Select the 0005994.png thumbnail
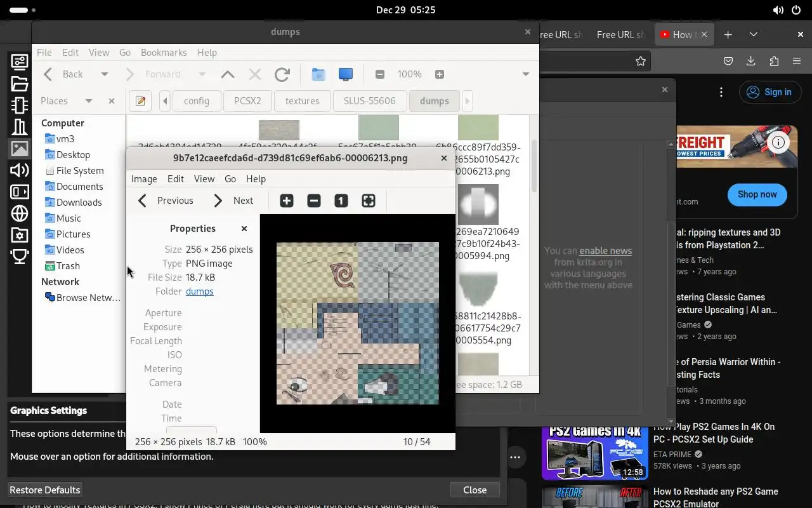812x508 pixels. coord(478,204)
